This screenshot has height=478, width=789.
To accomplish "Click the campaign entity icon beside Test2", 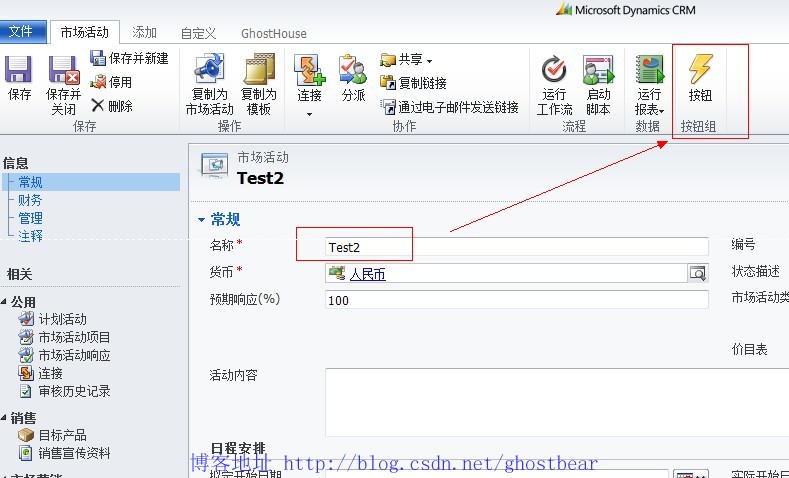I will click(215, 165).
